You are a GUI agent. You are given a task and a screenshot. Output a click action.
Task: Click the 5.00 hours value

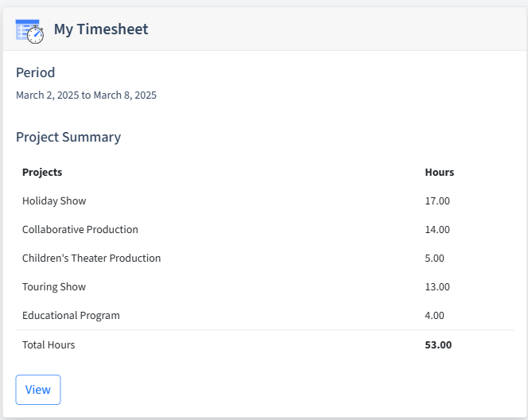[x=434, y=259]
